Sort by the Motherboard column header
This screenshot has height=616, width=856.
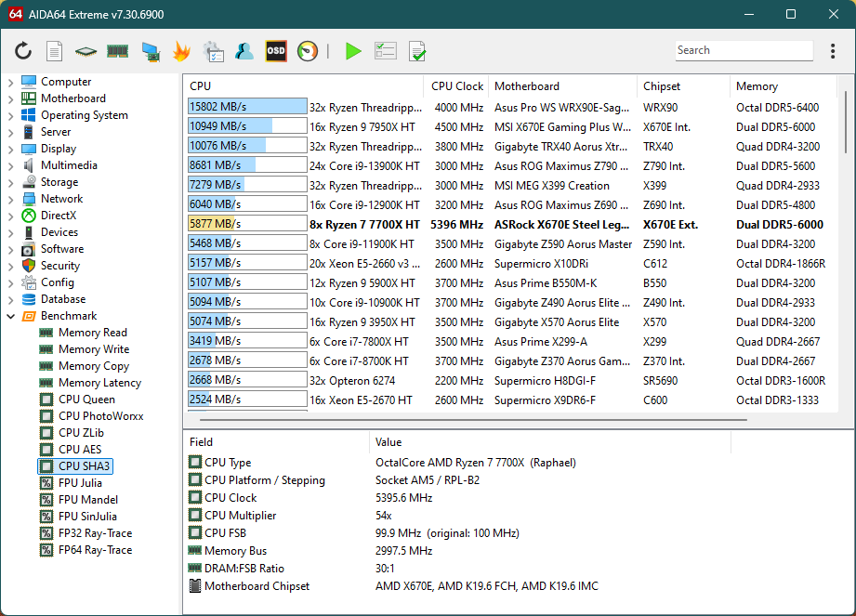(x=563, y=86)
